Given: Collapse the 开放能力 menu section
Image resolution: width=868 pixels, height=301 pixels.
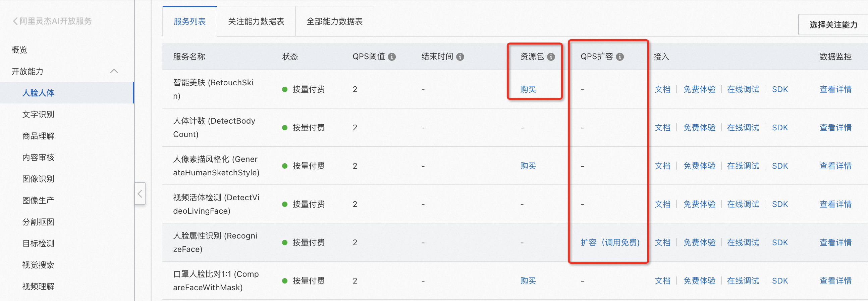Looking at the screenshot, I should click(x=114, y=71).
